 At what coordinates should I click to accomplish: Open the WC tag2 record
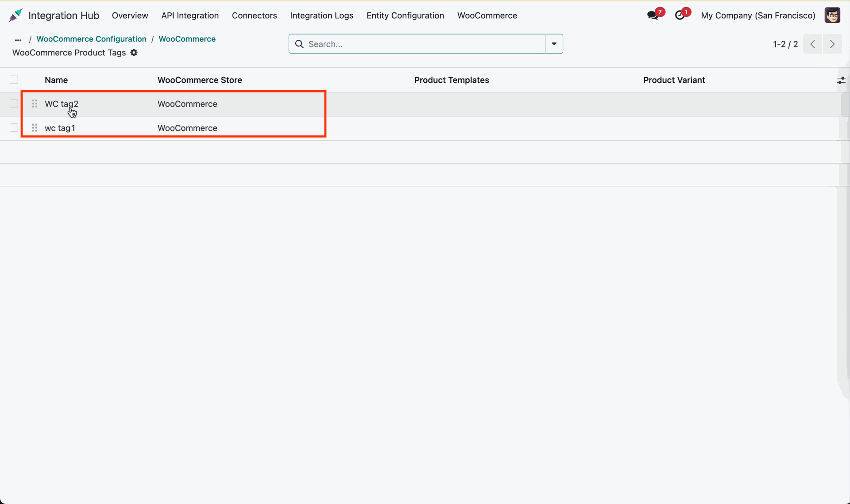[x=62, y=104]
